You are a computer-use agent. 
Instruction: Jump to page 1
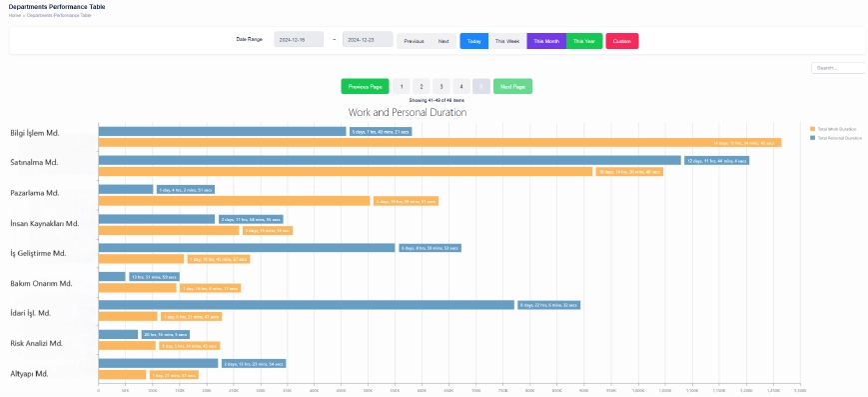(402, 86)
